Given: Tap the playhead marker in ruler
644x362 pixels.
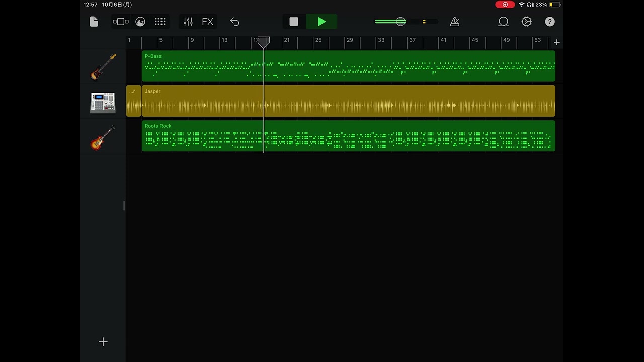Looking at the screenshot, I should (x=264, y=42).
